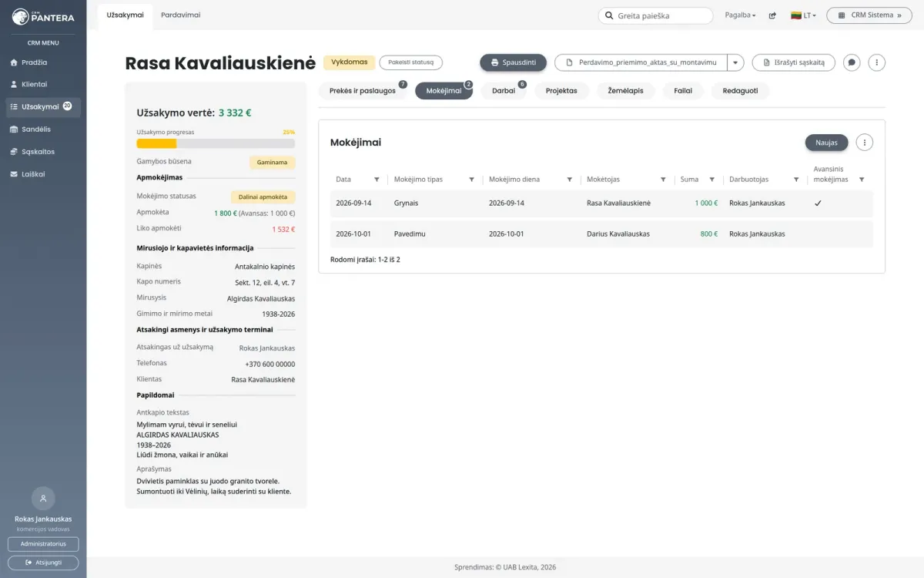This screenshot has width=924, height=578.
Task: Open Užsakymai in the sidebar
Action: point(43,107)
